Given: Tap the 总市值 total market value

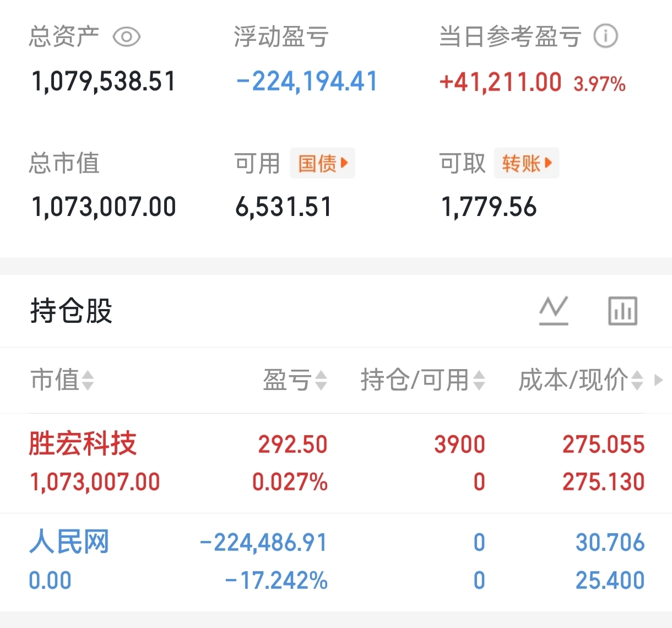Looking at the screenshot, I should 104,207.
